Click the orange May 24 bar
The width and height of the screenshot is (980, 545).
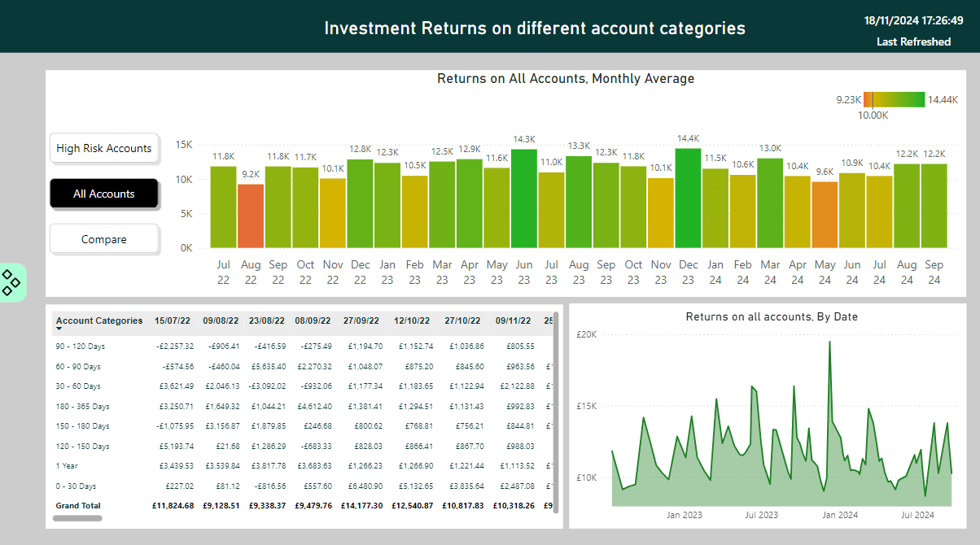[825, 215]
